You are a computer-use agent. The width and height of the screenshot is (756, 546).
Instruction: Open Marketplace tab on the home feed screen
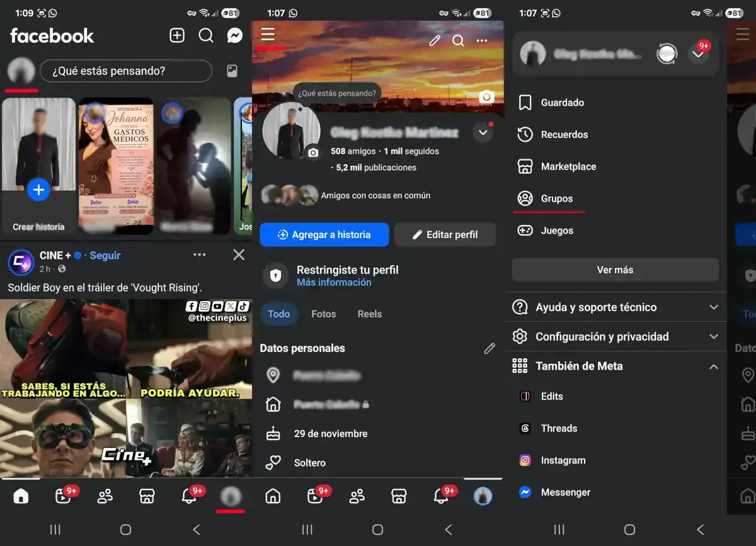[147, 496]
